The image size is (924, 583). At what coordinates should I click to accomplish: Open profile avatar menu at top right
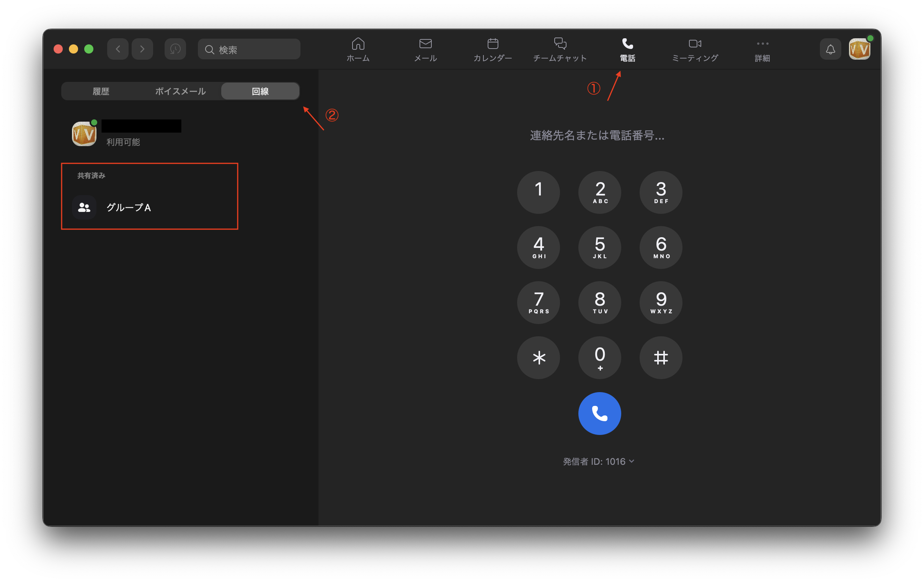click(859, 49)
